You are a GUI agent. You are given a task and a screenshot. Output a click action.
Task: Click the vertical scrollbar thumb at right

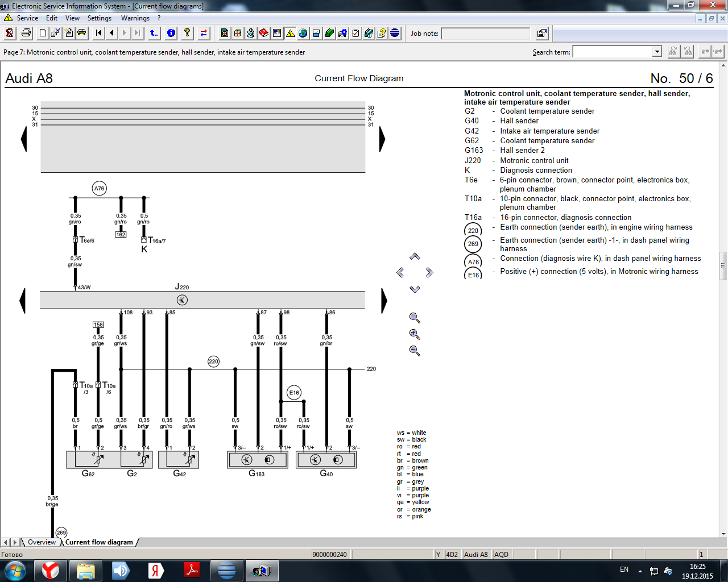(x=723, y=266)
